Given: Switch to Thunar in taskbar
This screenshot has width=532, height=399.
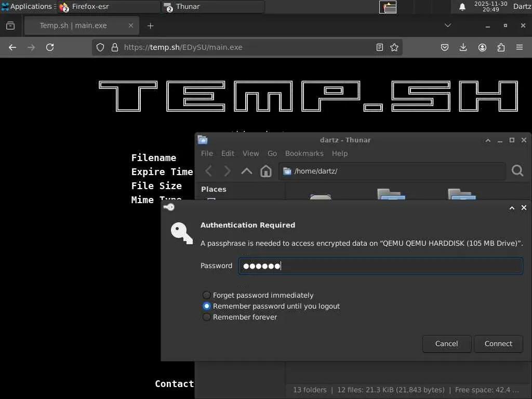Looking at the screenshot, I should point(213,6).
